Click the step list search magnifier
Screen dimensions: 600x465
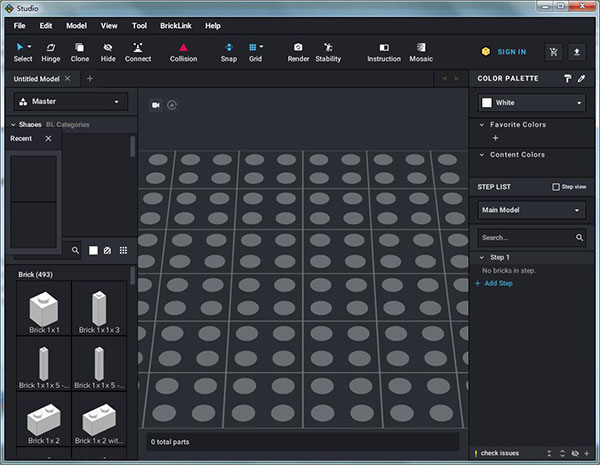579,238
